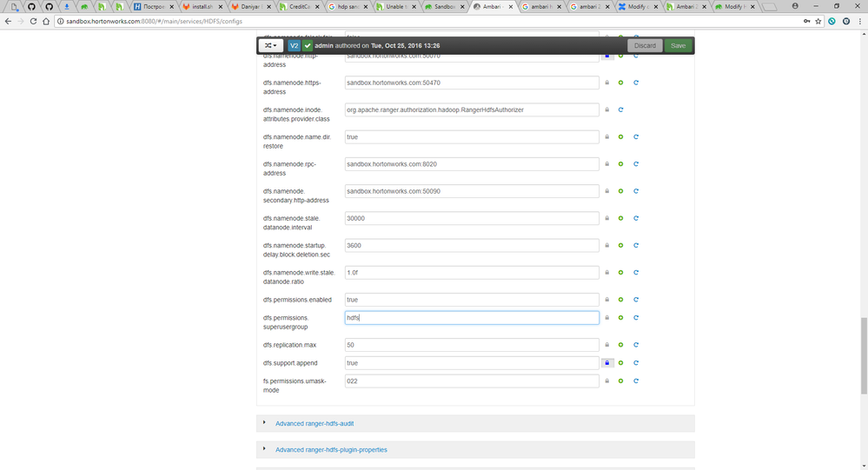Save the HDFS configuration
The image size is (868, 470).
(678, 45)
